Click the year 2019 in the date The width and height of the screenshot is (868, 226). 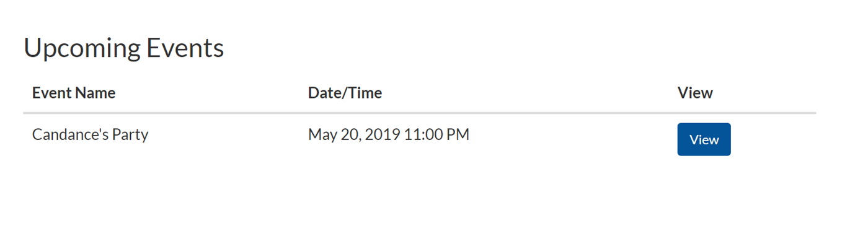(x=382, y=134)
